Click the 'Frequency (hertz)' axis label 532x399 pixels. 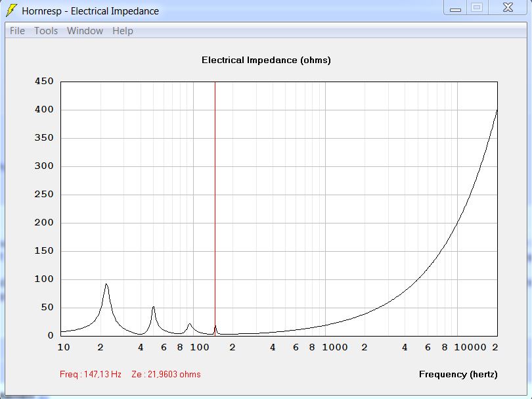click(x=458, y=374)
